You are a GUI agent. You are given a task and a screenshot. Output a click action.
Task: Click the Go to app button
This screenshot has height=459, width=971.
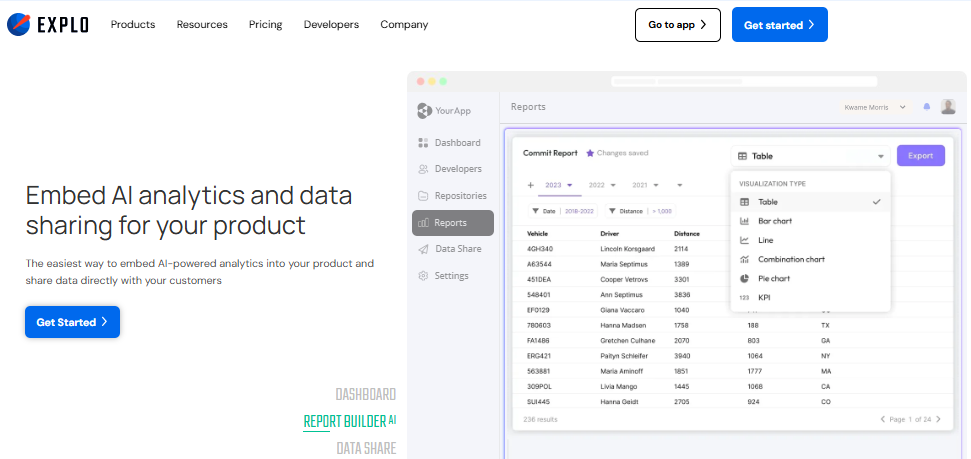tap(677, 25)
